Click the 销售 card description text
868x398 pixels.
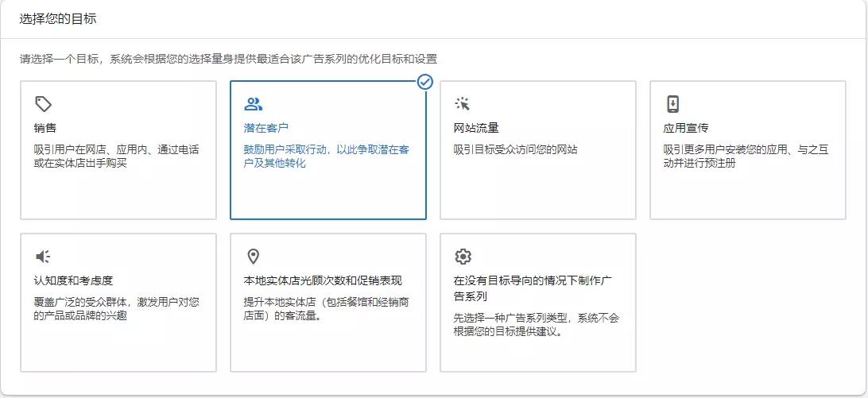click(x=116, y=156)
